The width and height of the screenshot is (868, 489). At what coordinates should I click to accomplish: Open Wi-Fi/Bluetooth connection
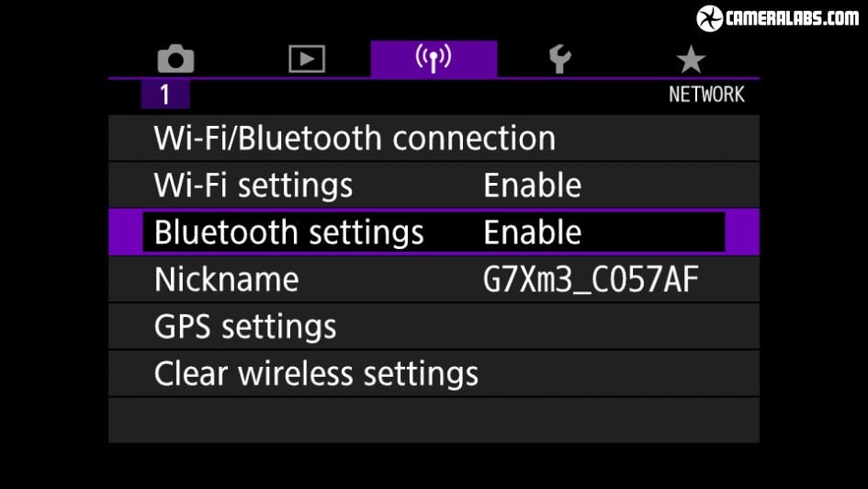(x=355, y=139)
